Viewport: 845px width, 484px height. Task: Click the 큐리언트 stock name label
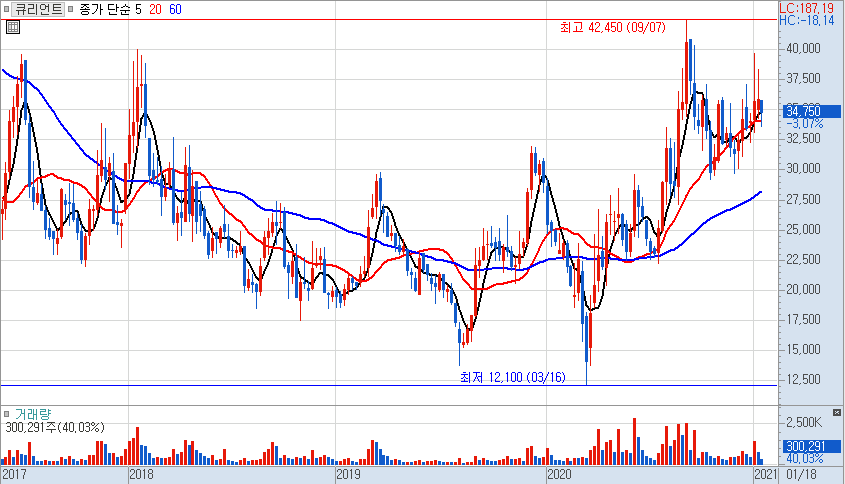pos(38,9)
